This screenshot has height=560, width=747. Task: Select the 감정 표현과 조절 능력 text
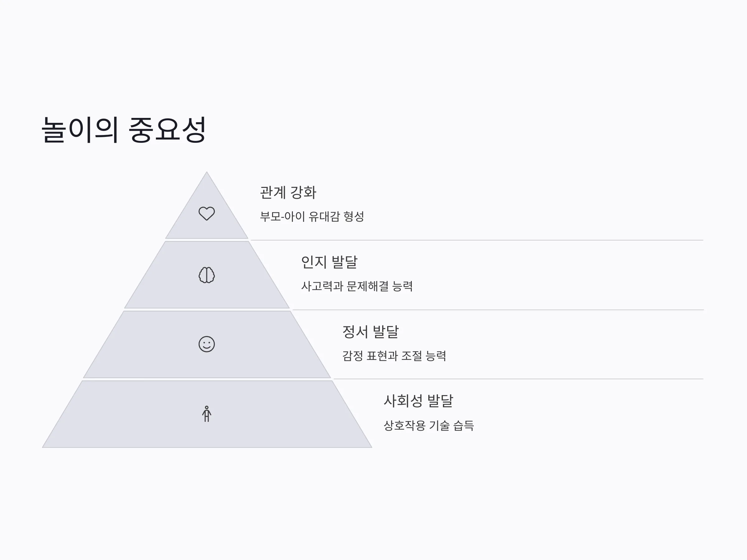pos(394,356)
